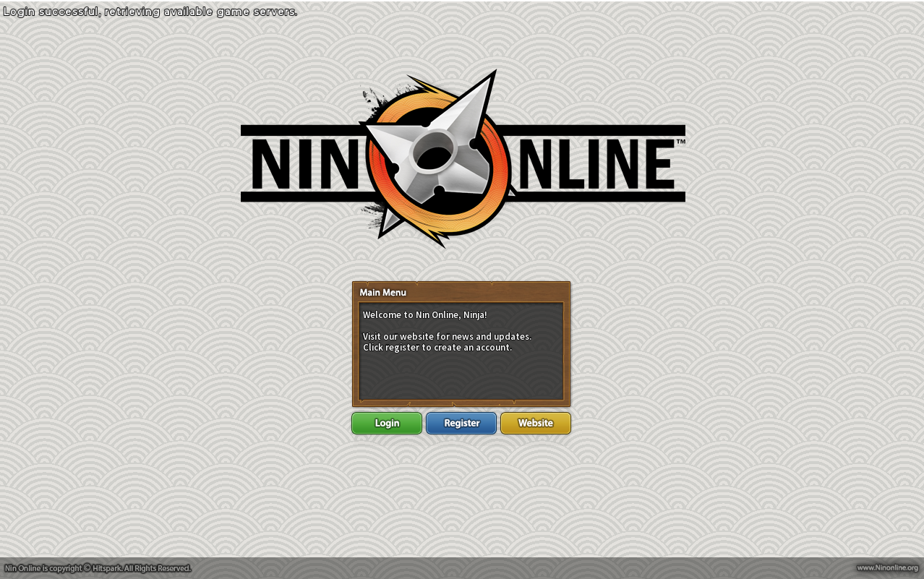Open the Register account button
924x579 pixels.
461,423
